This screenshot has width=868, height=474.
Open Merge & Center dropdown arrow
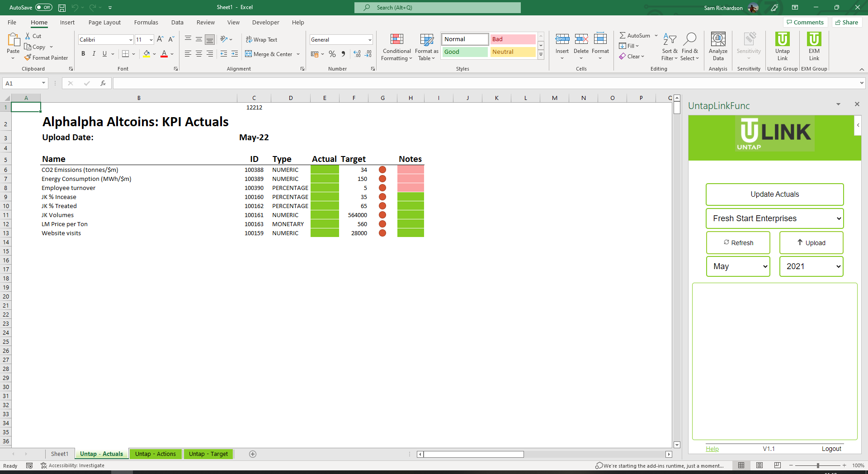[x=298, y=54]
